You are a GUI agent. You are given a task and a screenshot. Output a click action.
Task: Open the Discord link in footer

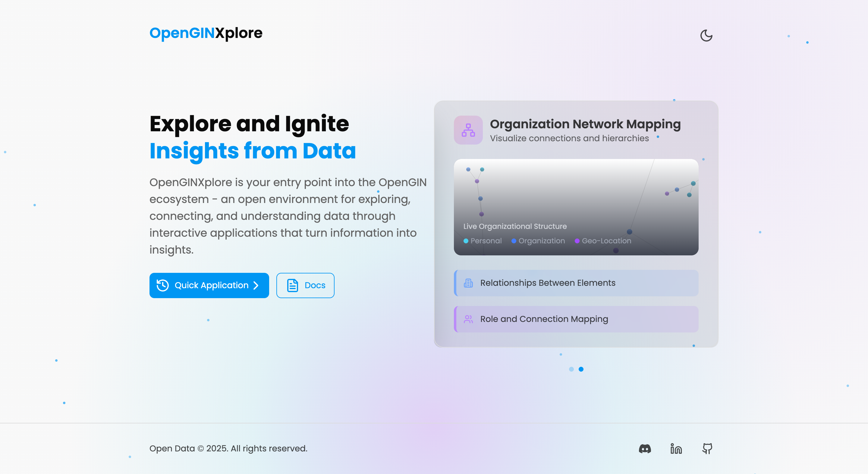tap(645, 448)
